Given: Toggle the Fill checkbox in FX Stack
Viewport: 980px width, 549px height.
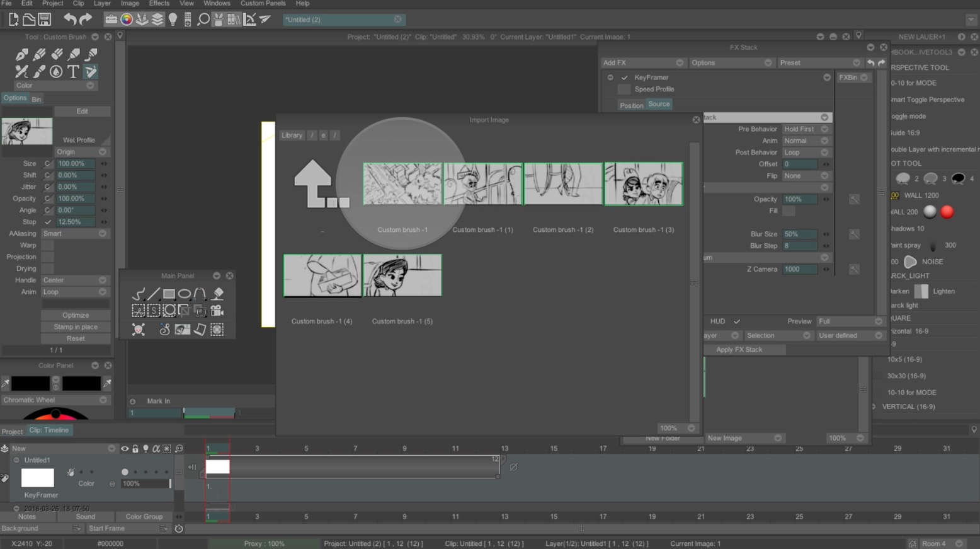Looking at the screenshot, I should tap(789, 211).
